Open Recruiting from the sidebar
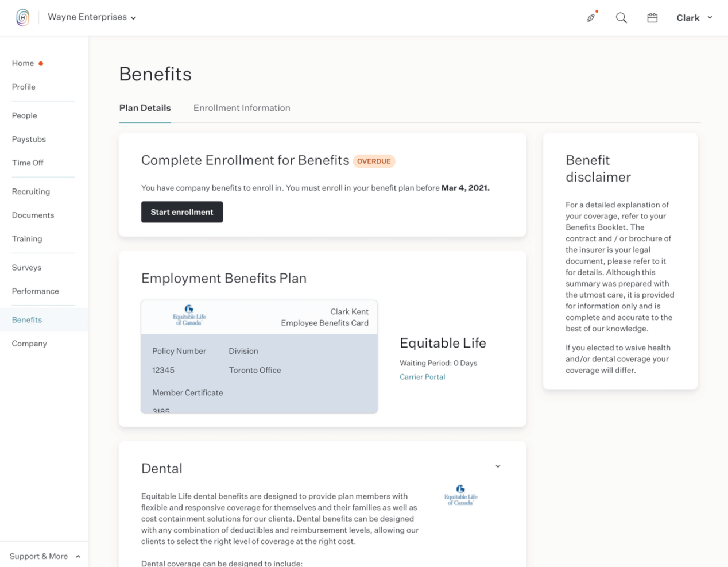 [30, 191]
